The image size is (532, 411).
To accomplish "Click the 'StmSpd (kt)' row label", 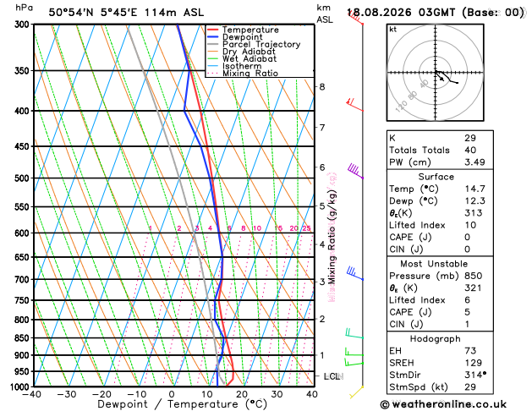I will click(x=419, y=387).
